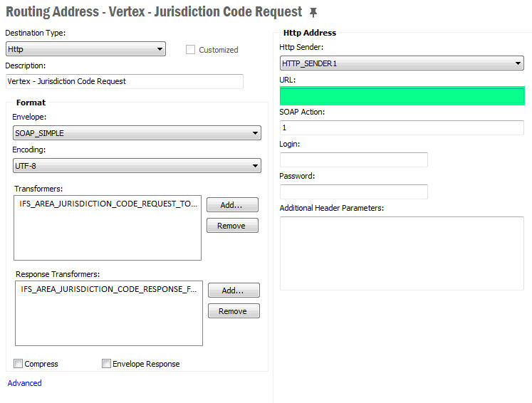The height and width of the screenshot is (403, 532).
Task: Click Add button for Response Transformers
Action: pyautogui.click(x=234, y=291)
